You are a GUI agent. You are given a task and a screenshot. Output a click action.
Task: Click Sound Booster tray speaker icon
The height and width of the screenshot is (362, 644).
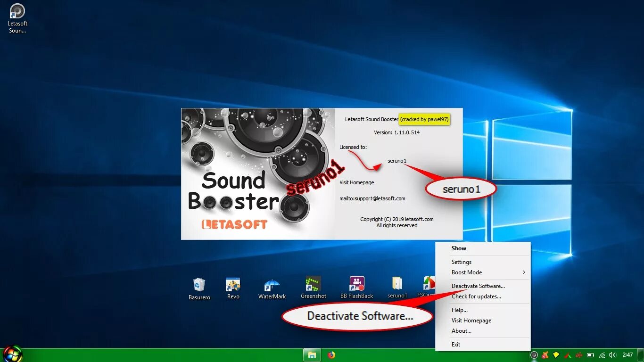[x=534, y=355]
